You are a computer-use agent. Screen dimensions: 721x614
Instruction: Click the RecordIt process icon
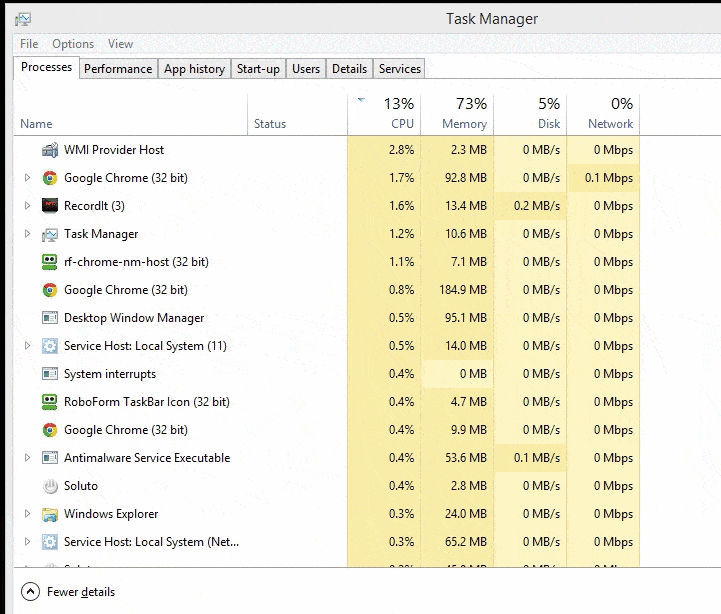50,206
